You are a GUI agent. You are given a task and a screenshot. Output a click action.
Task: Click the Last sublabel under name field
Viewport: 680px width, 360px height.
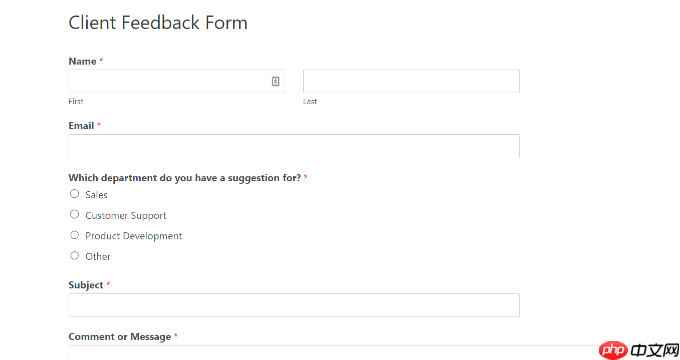click(x=310, y=101)
